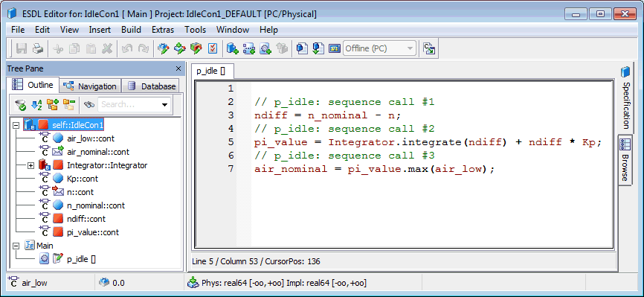The width and height of the screenshot is (644, 297).
Task: Select pi_value::cont in the outline tree
Action: (93, 232)
